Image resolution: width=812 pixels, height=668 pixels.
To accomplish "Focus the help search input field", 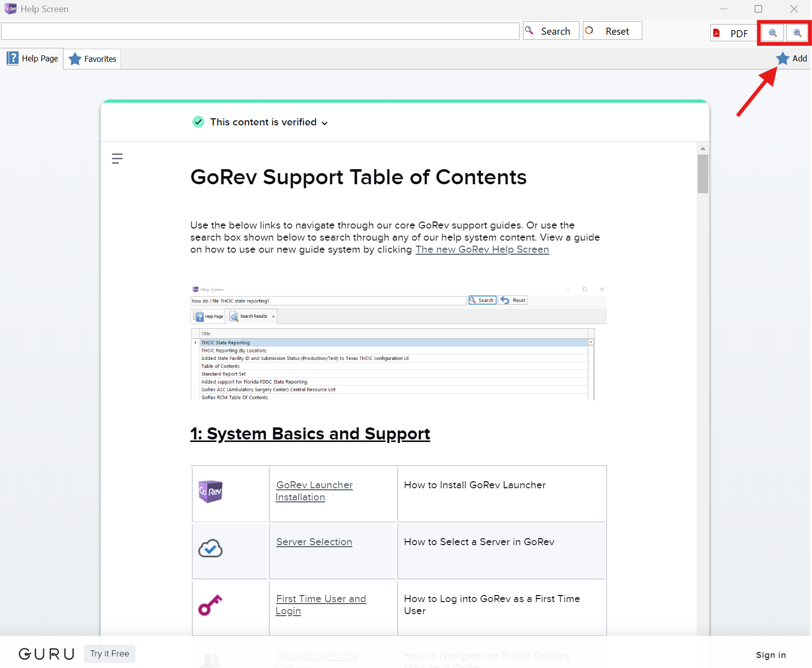I will tap(260, 31).
